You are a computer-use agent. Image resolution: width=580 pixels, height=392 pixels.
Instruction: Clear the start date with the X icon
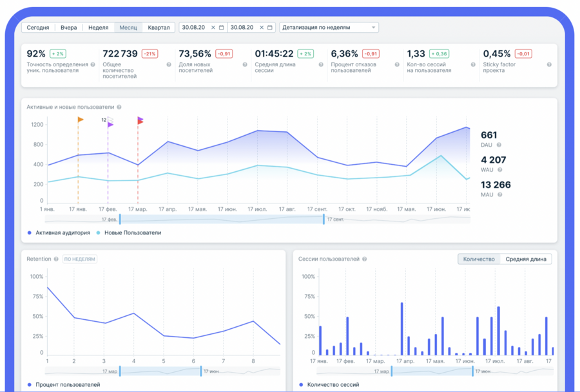213,28
